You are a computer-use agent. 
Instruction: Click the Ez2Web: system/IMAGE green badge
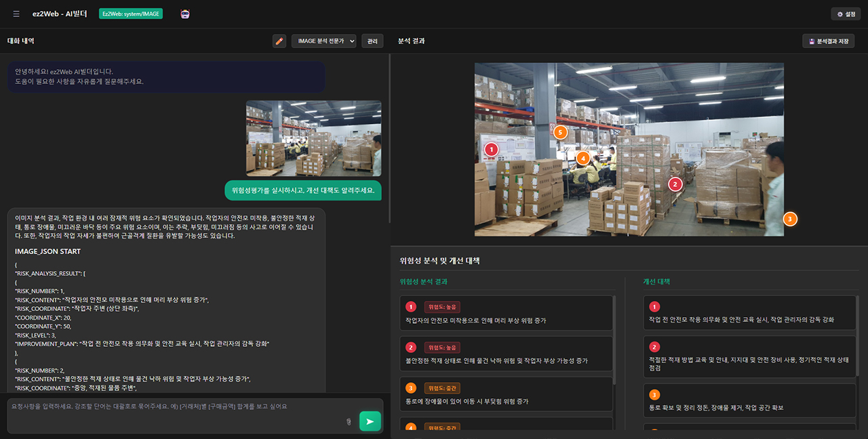131,14
